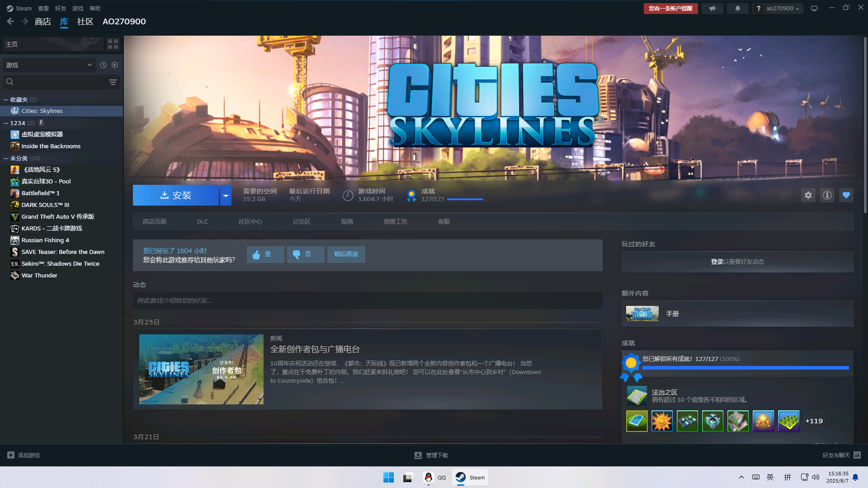Image resolution: width=868 pixels, height=488 pixels.
Task: Open the QQ app in taskbar
Action: point(435,478)
